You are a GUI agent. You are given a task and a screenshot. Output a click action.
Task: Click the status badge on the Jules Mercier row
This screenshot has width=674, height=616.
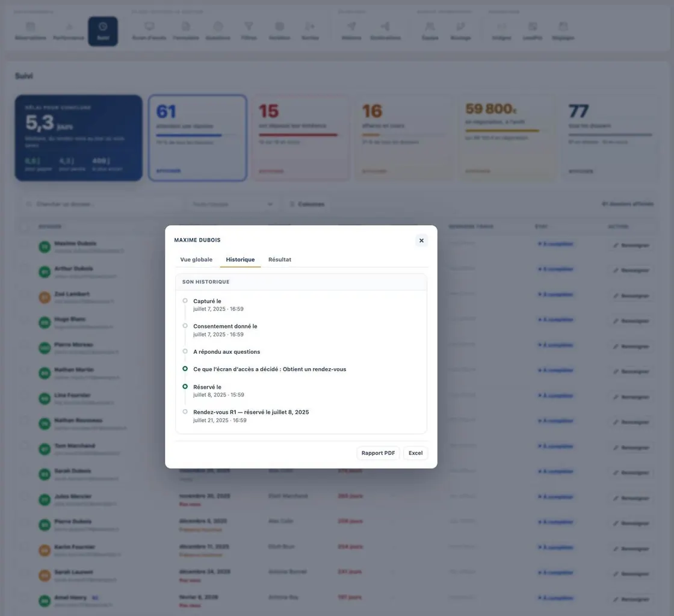(x=555, y=497)
